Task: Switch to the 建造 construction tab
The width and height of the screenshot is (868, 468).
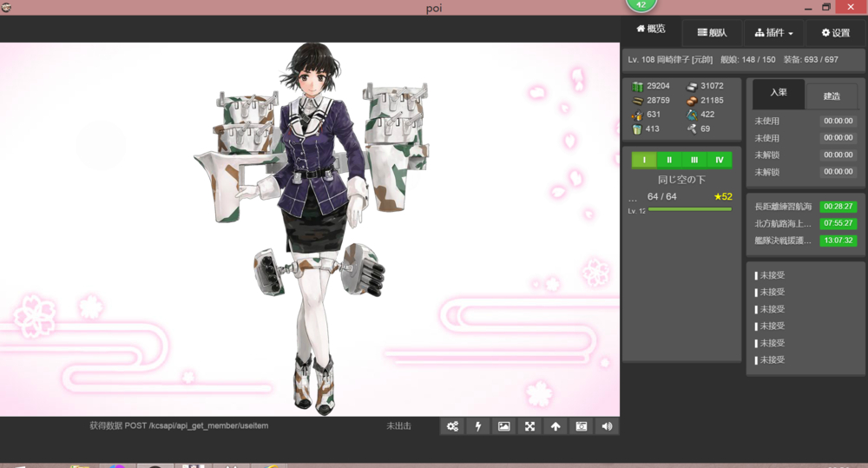Action: 832,96
